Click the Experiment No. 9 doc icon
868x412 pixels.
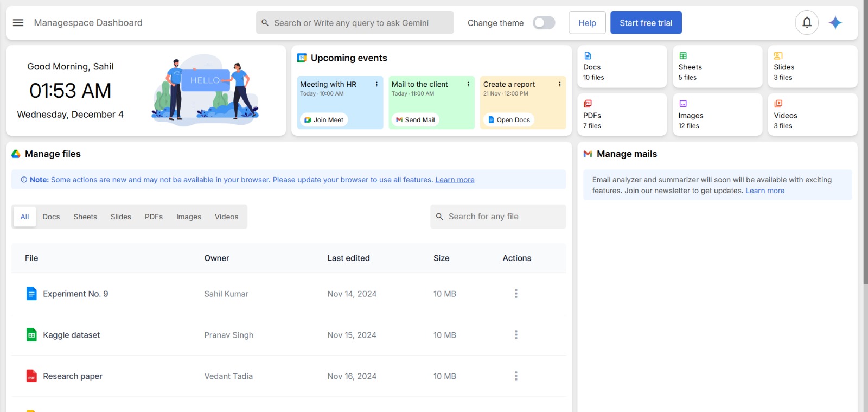point(31,294)
